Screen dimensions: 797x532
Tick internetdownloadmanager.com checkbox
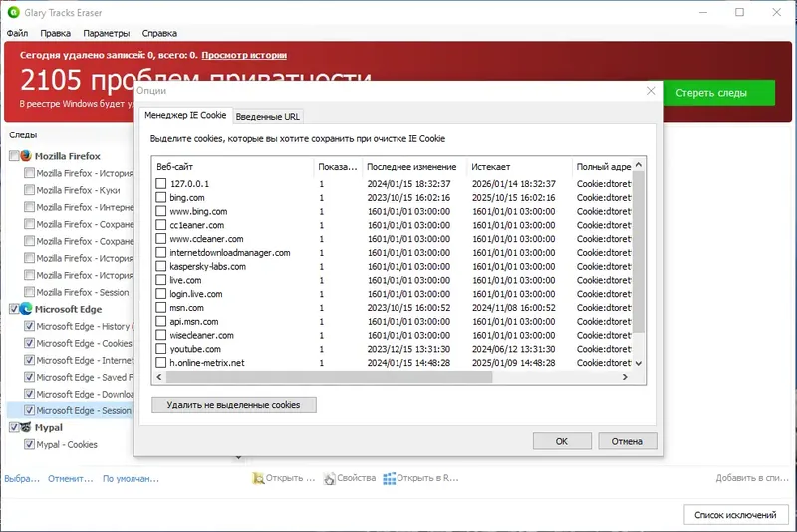pos(161,252)
